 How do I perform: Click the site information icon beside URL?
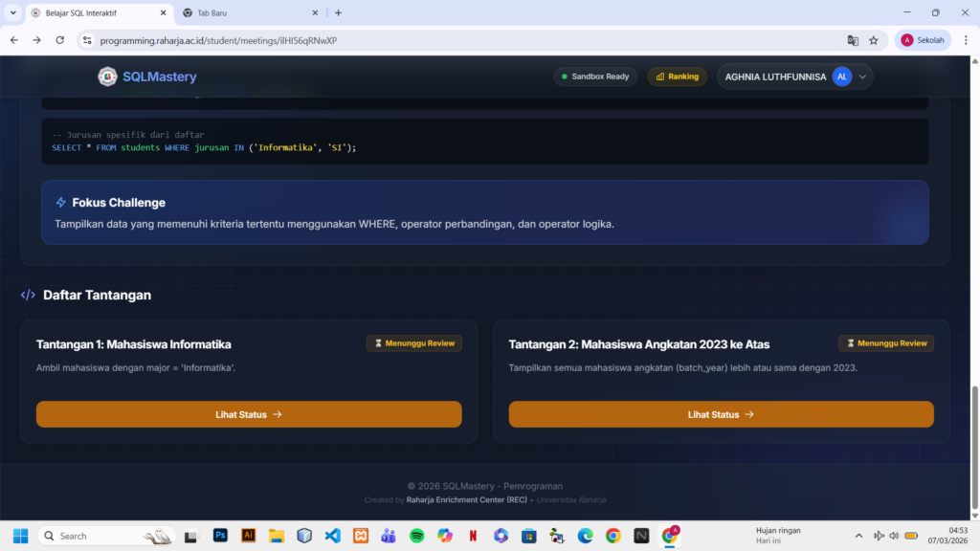tap(87, 40)
